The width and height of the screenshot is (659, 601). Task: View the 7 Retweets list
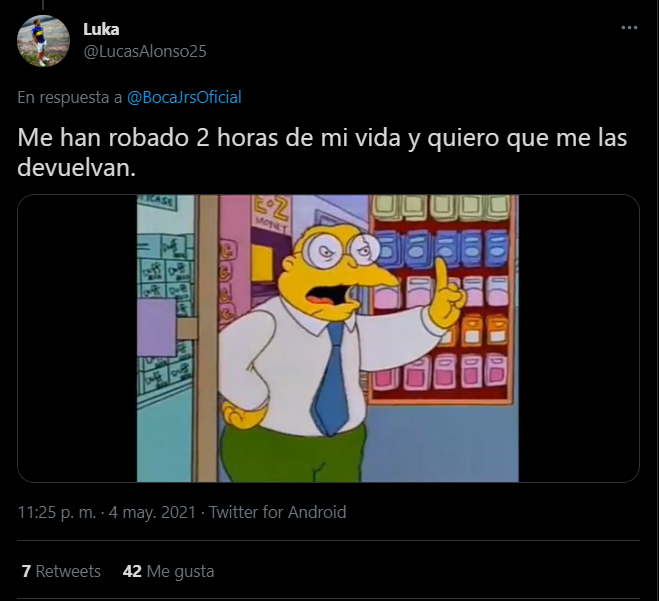click(x=61, y=571)
